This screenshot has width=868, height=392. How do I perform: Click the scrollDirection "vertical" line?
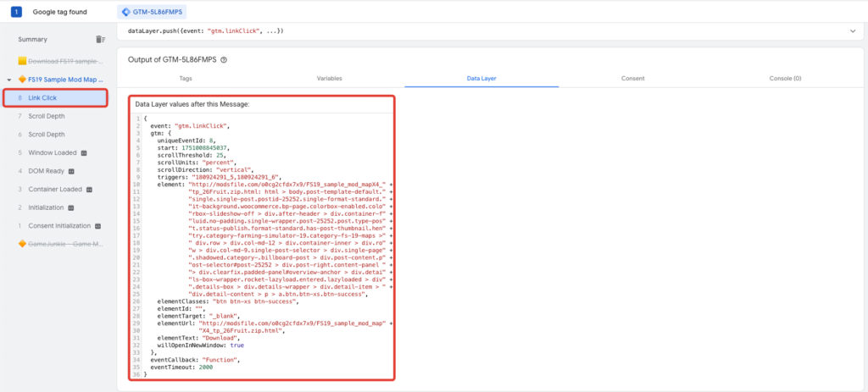[x=205, y=169]
